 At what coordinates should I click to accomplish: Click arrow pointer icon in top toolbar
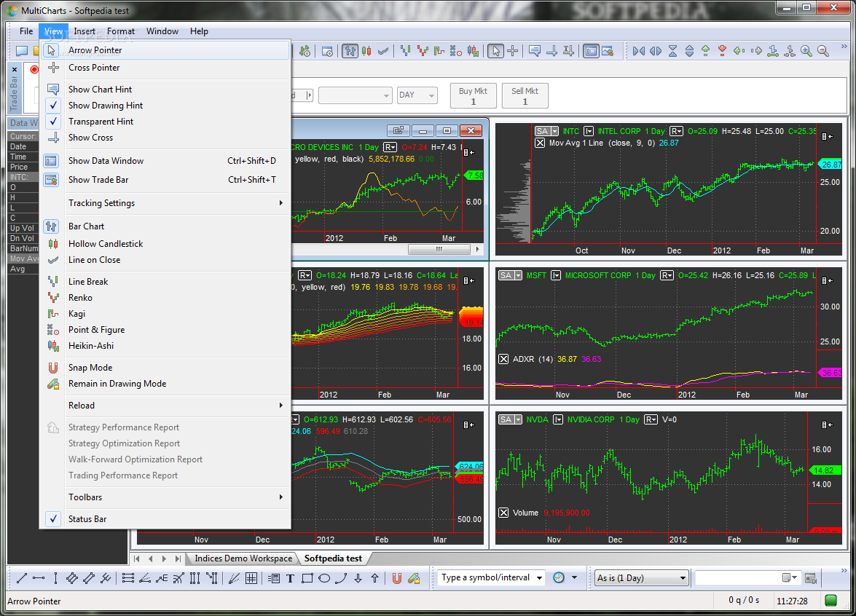(495, 51)
